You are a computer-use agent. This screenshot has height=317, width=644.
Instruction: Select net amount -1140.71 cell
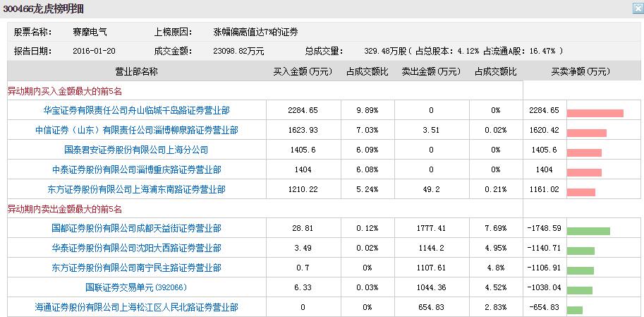[x=545, y=247]
